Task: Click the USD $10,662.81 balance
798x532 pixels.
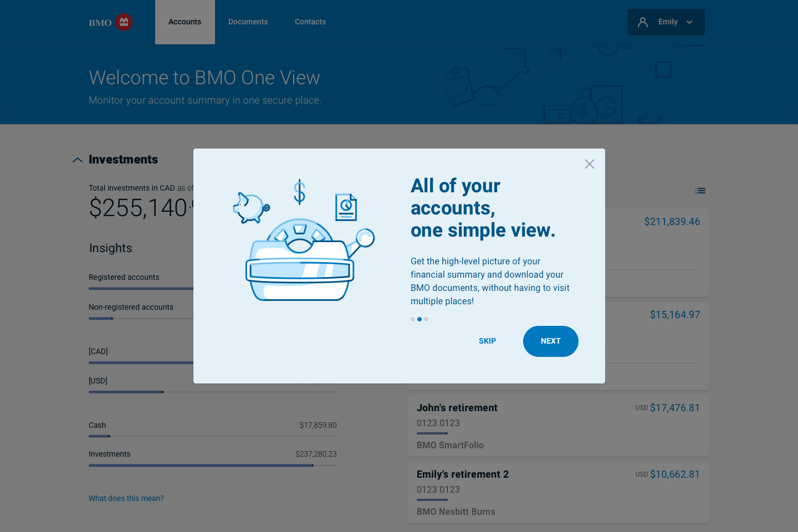Action: 668,474
